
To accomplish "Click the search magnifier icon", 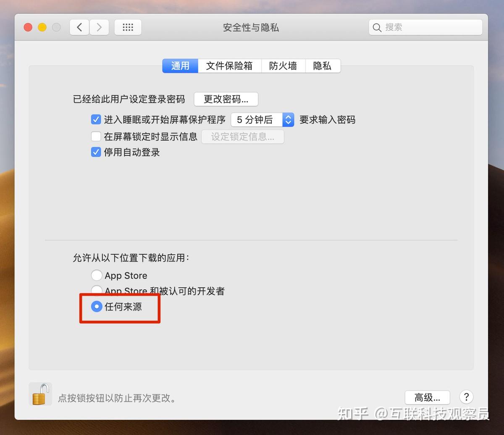I will tap(377, 27).
